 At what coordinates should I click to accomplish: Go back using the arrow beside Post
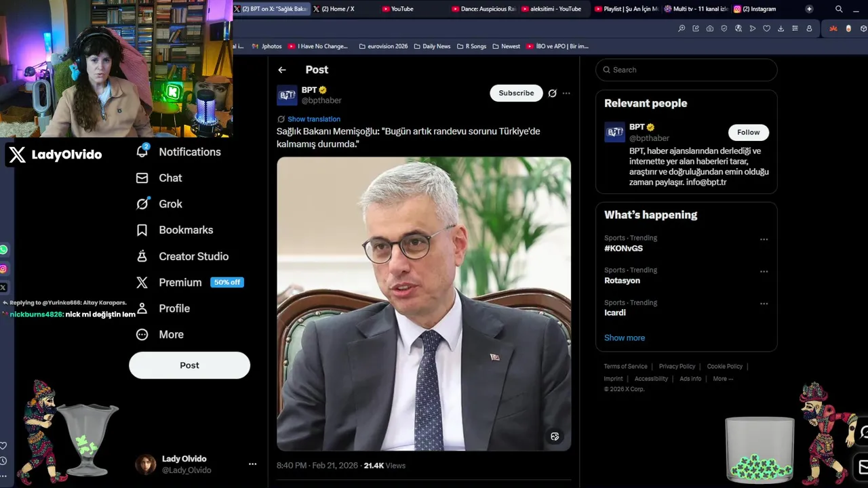pos(282,70)
